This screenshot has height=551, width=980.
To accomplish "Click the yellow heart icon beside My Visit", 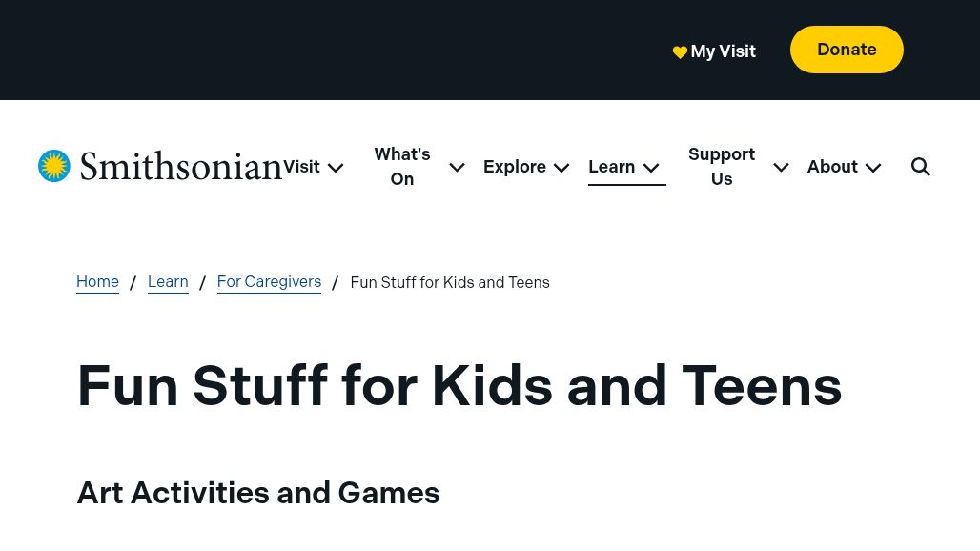I will click(680, 52).
